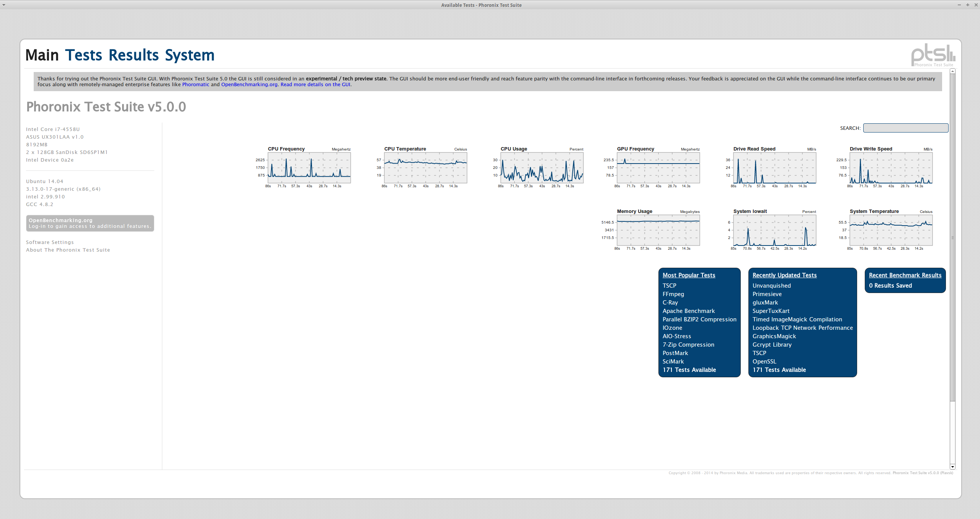Focus the SEARCH input field
Image resolution: width=980 pixels, height=519 pixels.
coord(906,128)
